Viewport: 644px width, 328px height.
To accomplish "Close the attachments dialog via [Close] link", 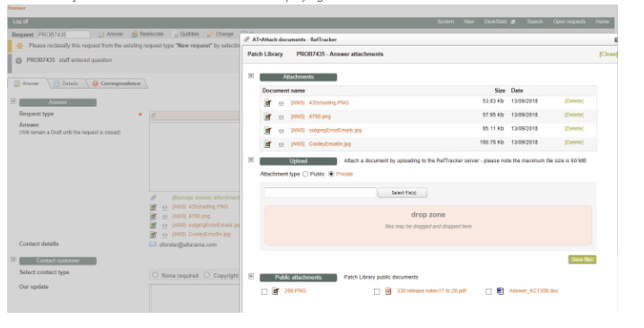I will tap(608, 54).
